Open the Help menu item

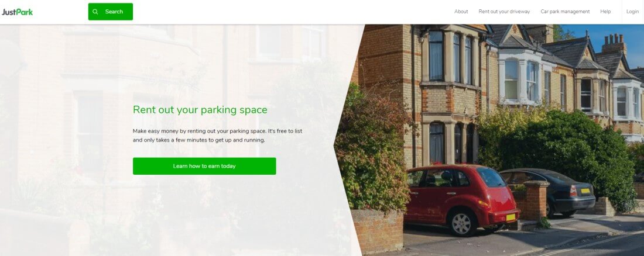tap(605, 12)
